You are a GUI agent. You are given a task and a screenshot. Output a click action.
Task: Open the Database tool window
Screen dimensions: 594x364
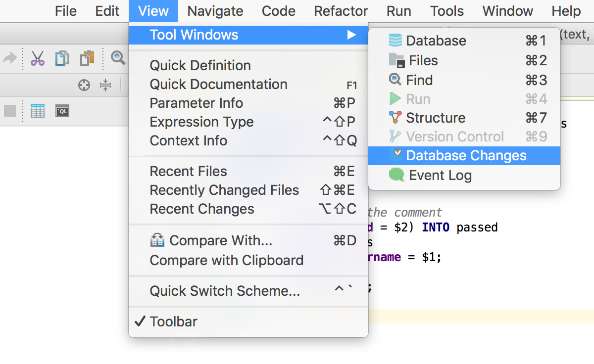pos(436,41)
